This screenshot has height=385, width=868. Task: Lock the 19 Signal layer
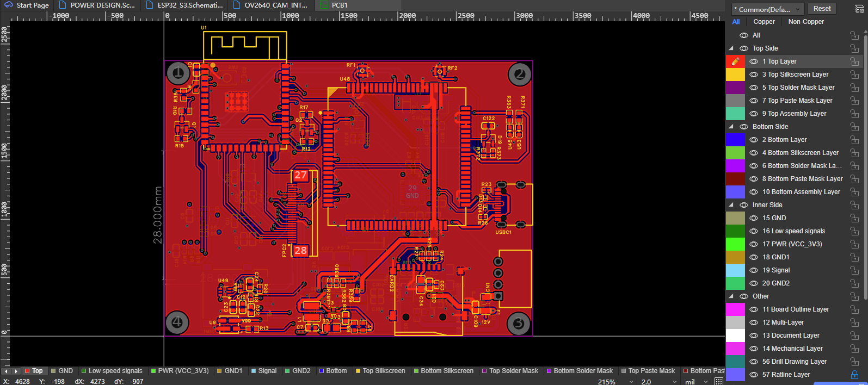click(854, 270)
